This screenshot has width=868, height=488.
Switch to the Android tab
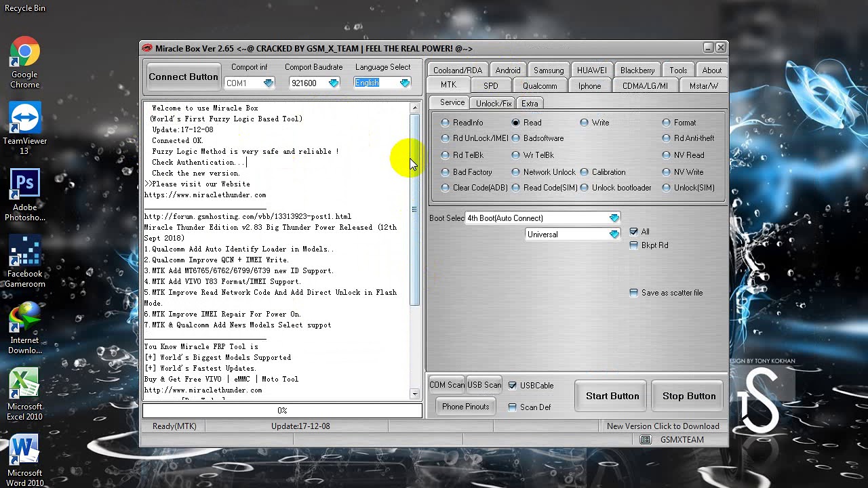508,70
